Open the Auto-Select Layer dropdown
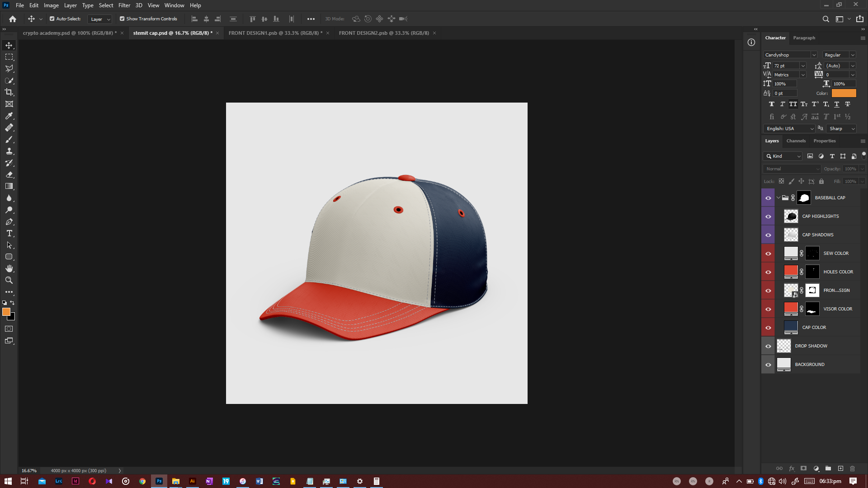Viewport: 868px width, 488px height. point(99,19)
